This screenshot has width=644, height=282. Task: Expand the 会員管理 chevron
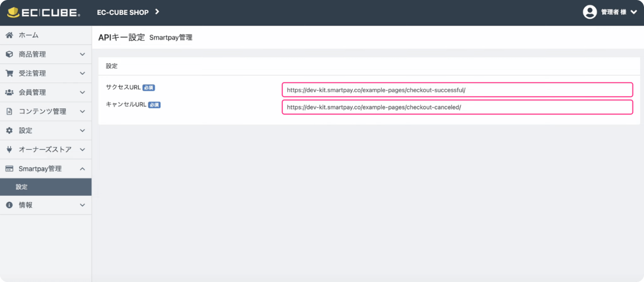(82, 92)
